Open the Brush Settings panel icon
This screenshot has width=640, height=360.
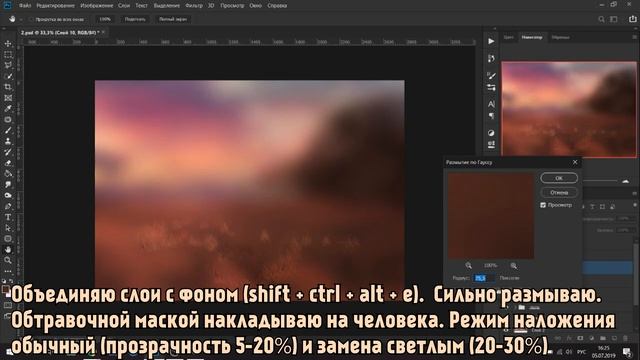(x=491, y=76)
